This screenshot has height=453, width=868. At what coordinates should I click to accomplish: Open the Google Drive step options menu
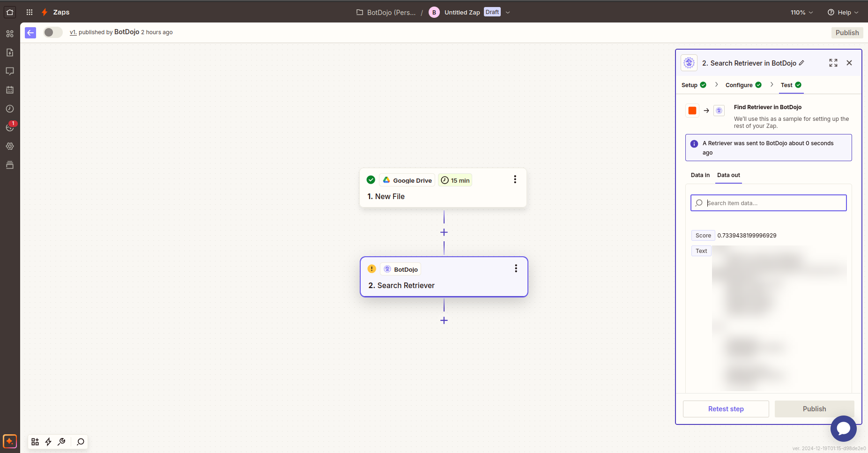click(x=515, y=179)
